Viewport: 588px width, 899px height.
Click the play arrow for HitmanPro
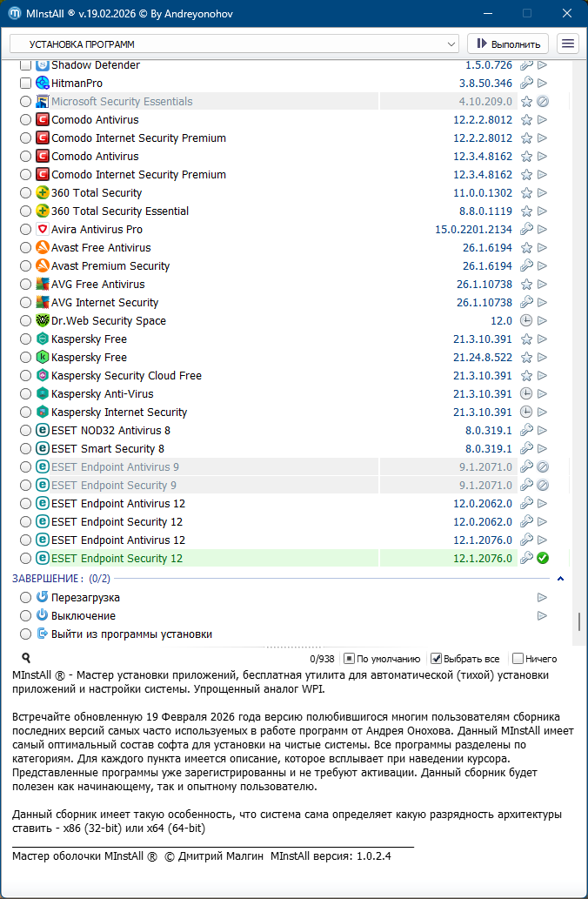pyautogui.click(x=542, y=84)
